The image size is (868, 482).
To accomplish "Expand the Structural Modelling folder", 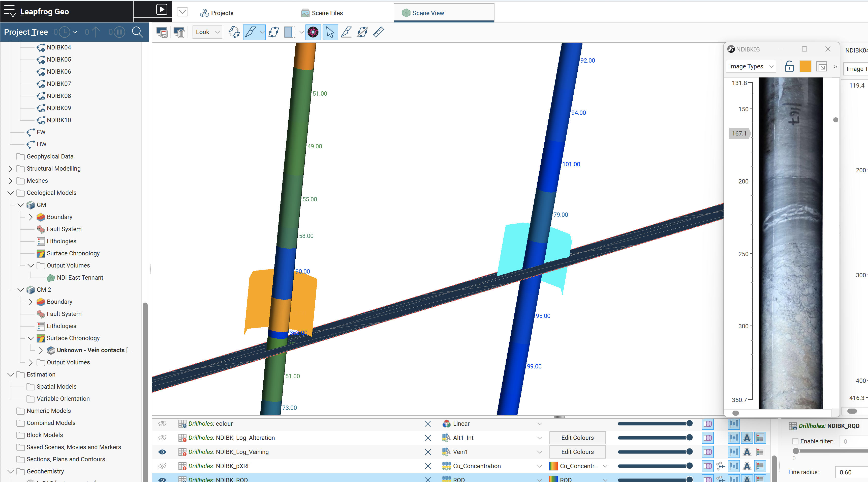I will click(x=10, y=169).
